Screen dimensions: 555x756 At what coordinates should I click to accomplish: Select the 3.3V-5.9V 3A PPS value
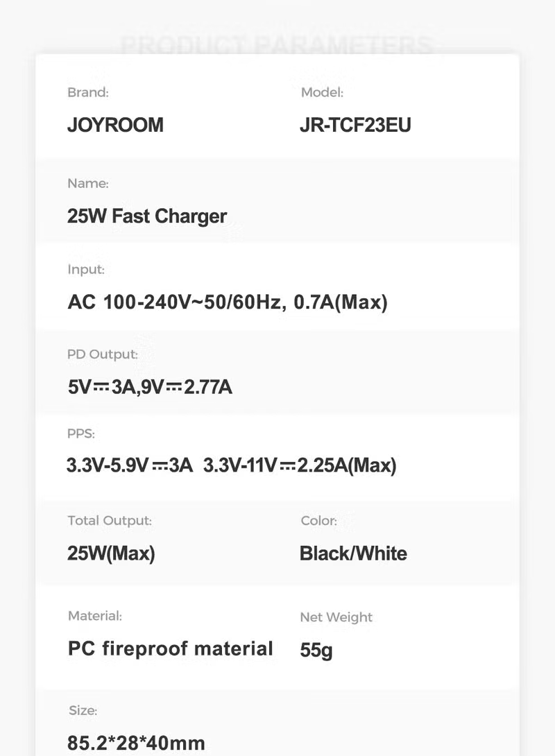[130, 465]
